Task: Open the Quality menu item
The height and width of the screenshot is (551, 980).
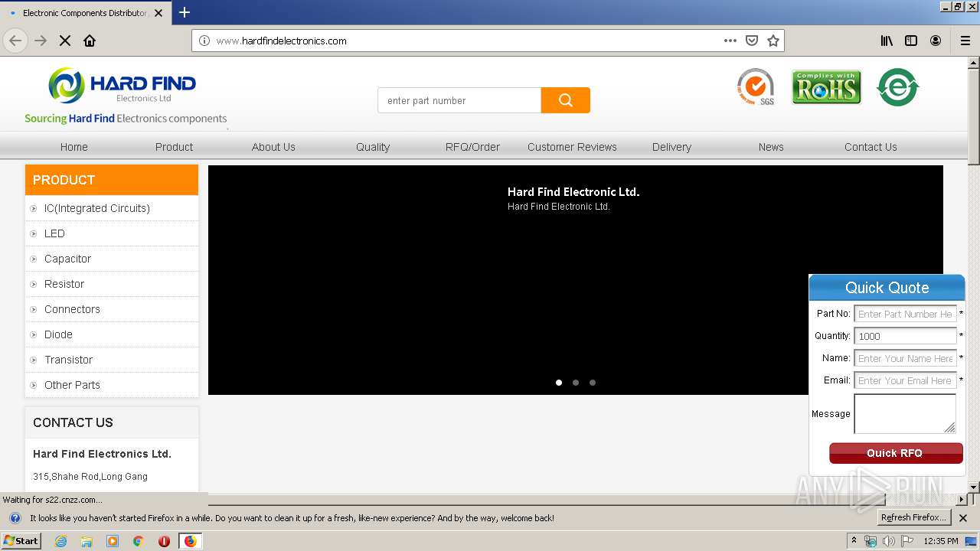Action: 373,147
